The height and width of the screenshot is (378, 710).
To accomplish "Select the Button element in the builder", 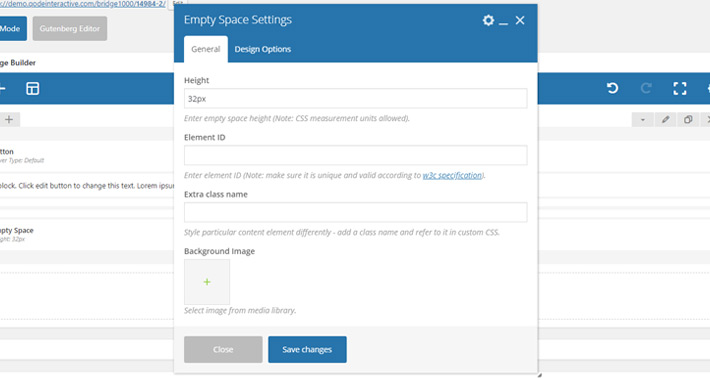I will [86, 155].
